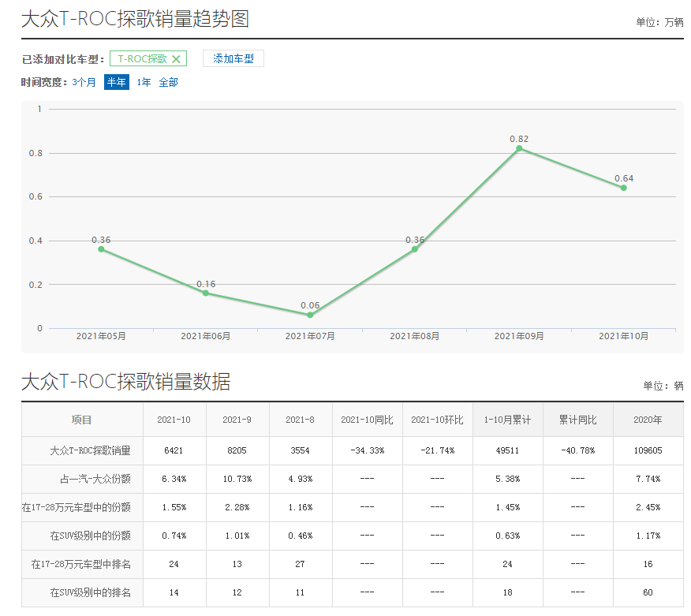Switch time range to 1年
The image size is (691, 616).
click(x=144, y=82)
